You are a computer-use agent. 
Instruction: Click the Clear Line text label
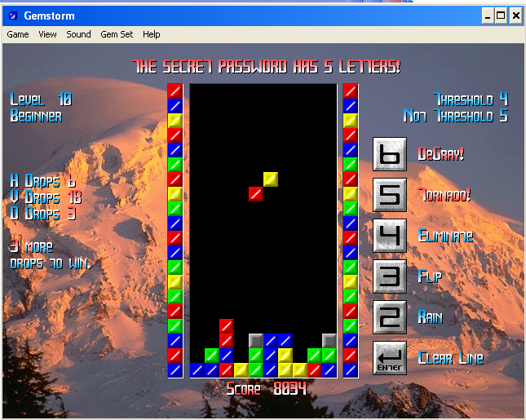pyautogui.click(x=450, y=358)
